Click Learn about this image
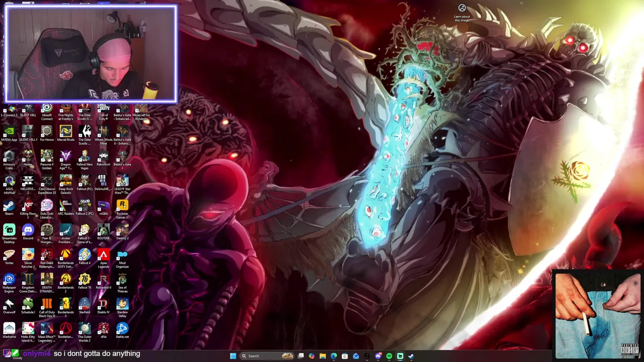The height and width of the screenshot is (362, 644). coord(462,13)
